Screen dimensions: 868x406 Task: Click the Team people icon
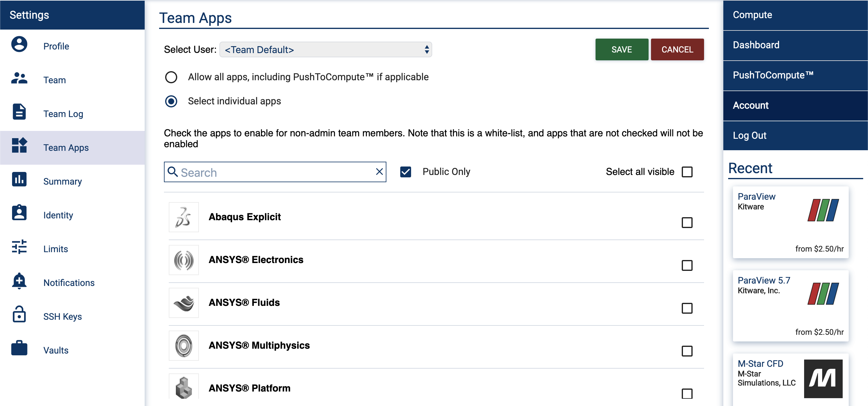19,78
